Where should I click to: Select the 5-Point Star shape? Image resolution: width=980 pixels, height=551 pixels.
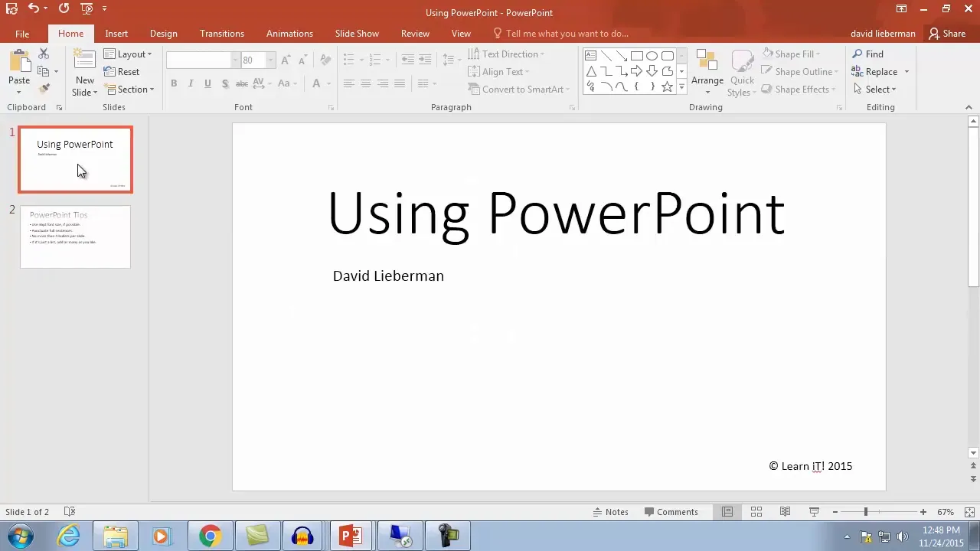(x=667, y=86)
